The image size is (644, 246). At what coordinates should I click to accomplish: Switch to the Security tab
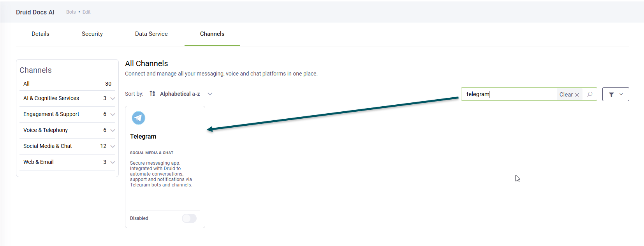tap(92, 34)
